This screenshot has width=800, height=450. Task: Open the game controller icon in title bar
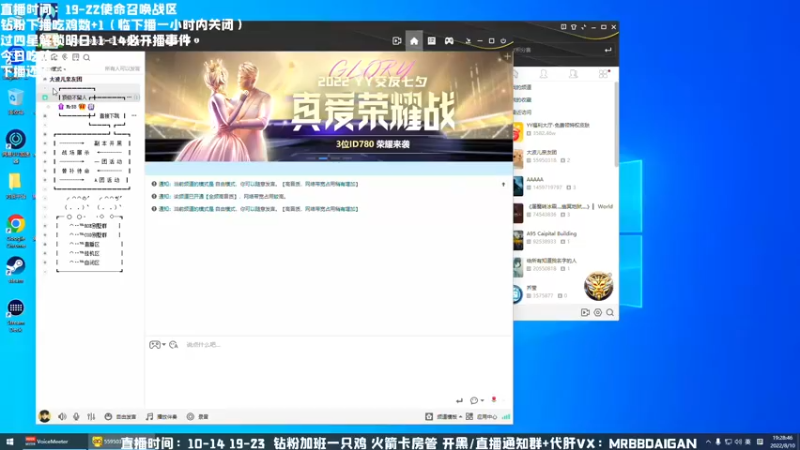click(x=449, y=41)
